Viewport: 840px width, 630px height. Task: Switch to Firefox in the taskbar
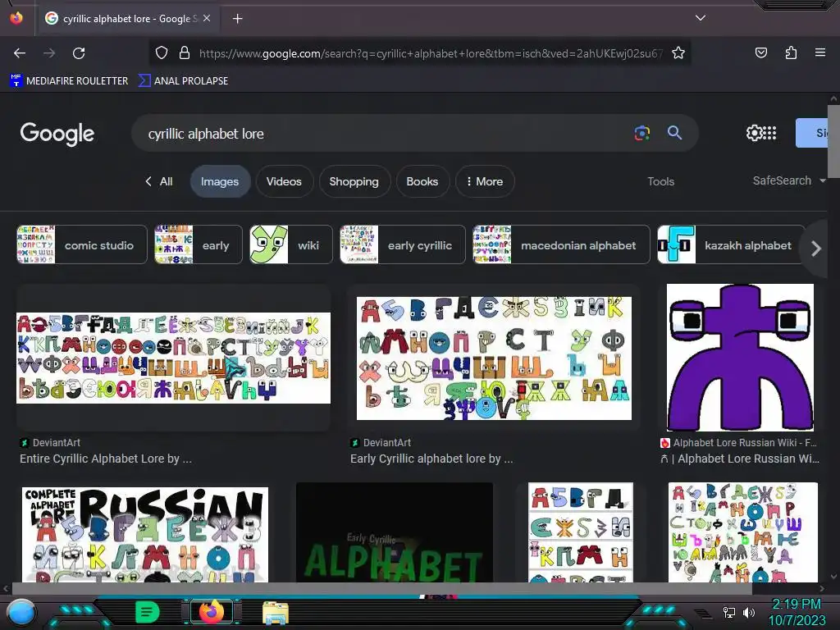pyautogui.click(x=212, y=612)
